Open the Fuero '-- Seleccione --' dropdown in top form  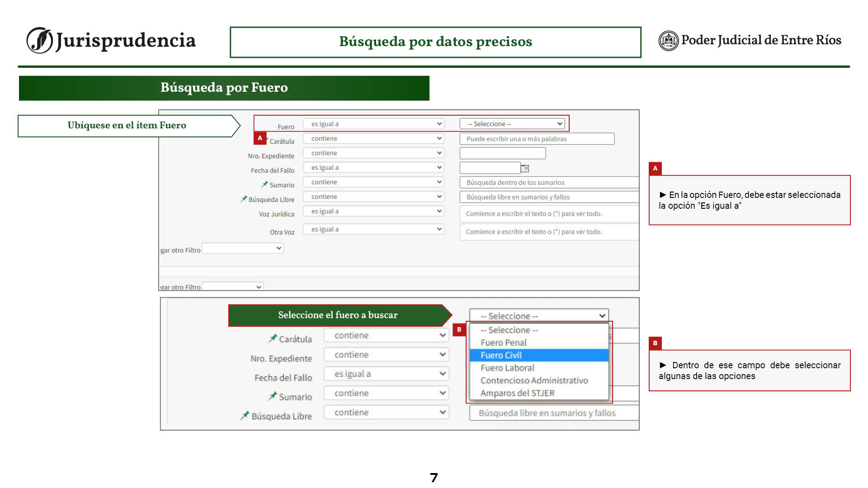[512, 124]
